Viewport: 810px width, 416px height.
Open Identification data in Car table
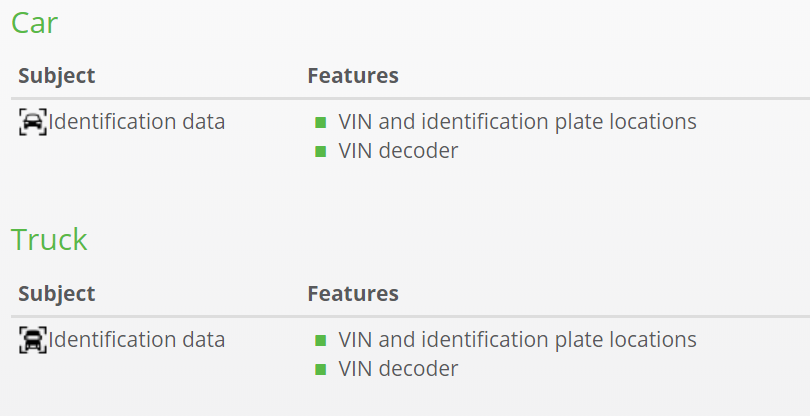tap(137, 122)
